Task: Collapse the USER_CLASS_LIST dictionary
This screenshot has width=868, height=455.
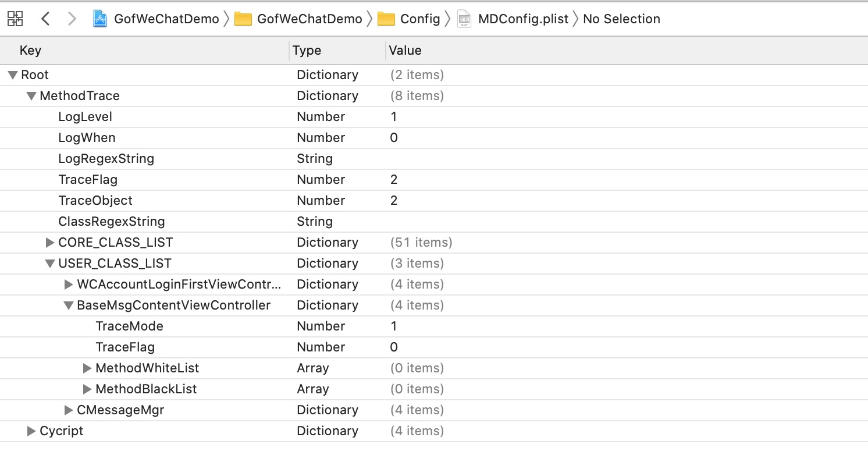Action: tap(50, 263)
